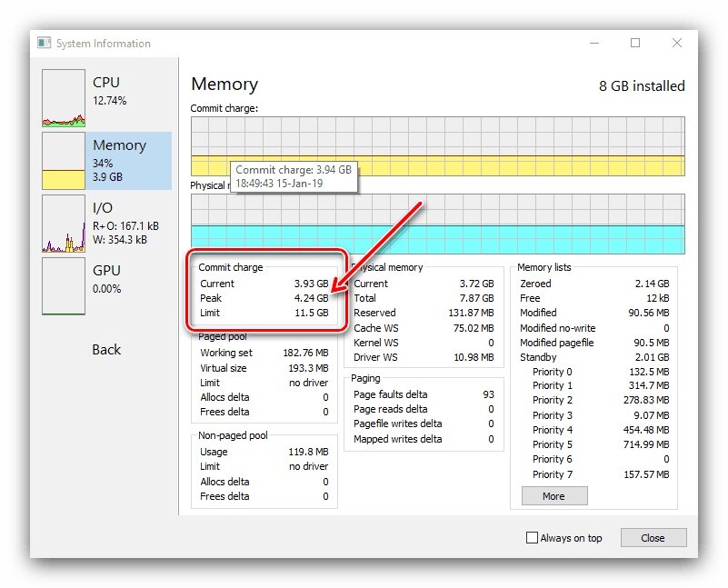Switch to the CPU section label
728x588 pixels.
106,82
